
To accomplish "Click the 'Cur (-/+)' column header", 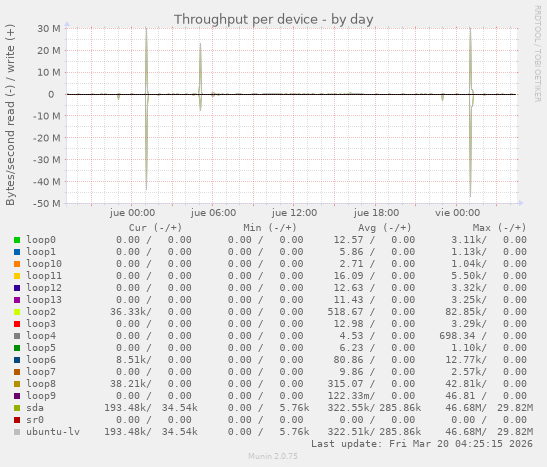I will (155, 228).
